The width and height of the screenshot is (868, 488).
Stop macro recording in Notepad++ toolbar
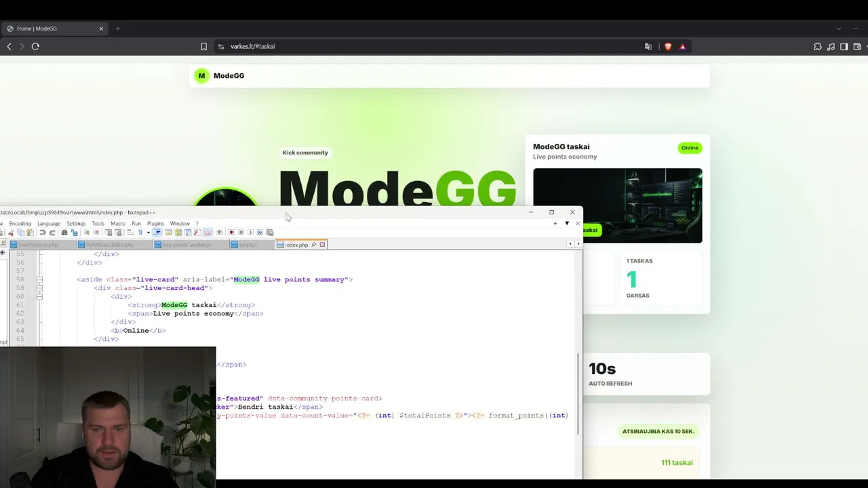coord(241,232)
